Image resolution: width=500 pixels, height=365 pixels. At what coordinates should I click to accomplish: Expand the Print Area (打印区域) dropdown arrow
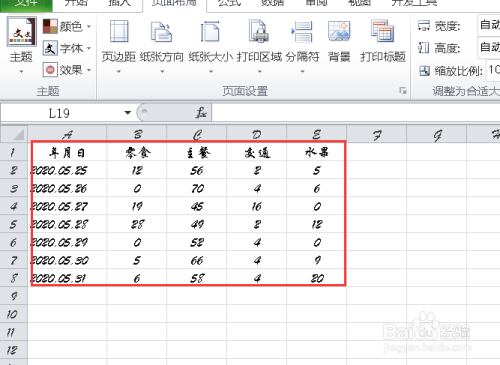click(x=259, y=71)
